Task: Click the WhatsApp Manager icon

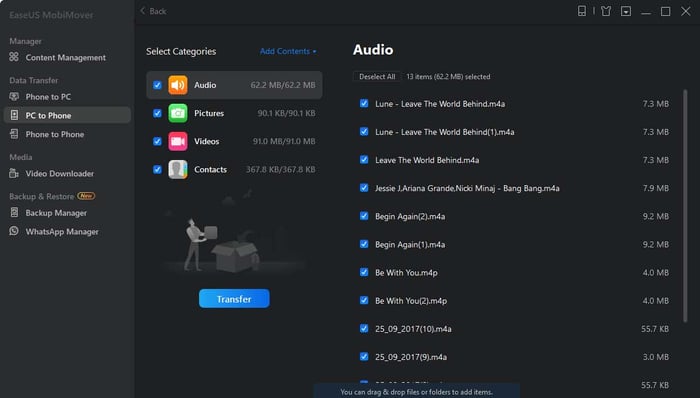Action: pyautogui.click(x=14, y=231)
